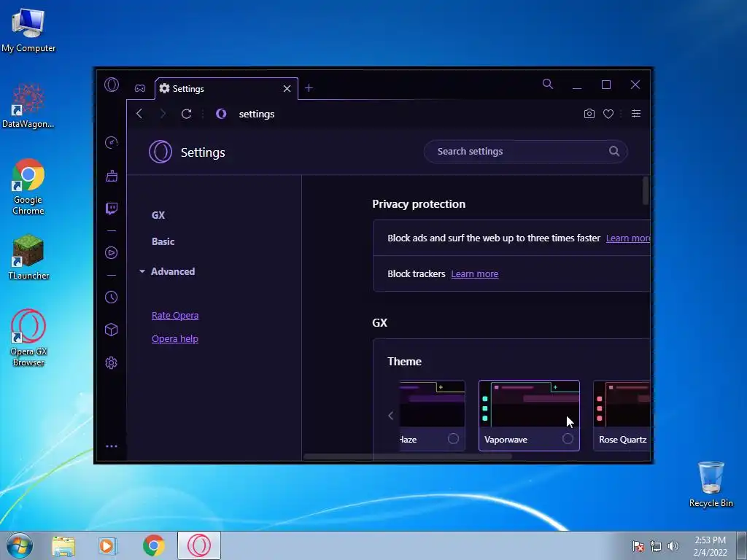This screenshot has height=560, width=747.
Task: Open a new tab with plus button
Action: click(309, 88)
